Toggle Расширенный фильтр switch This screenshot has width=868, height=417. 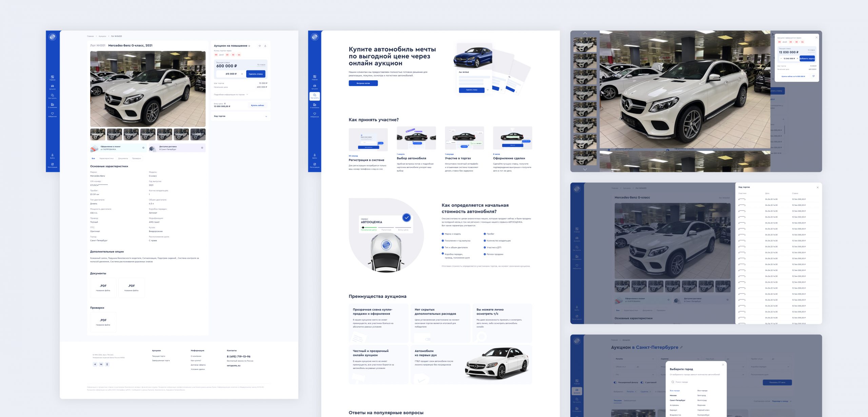coord(615,382)
